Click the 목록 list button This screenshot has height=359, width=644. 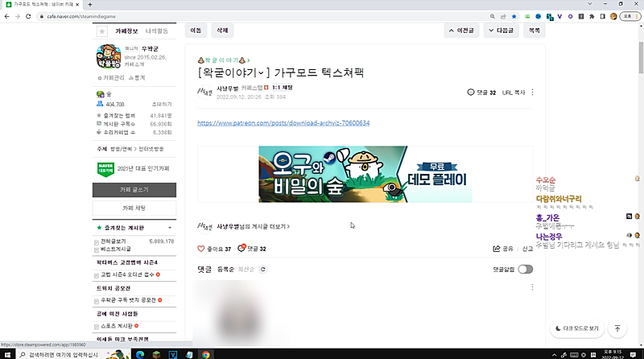(534, 31)
